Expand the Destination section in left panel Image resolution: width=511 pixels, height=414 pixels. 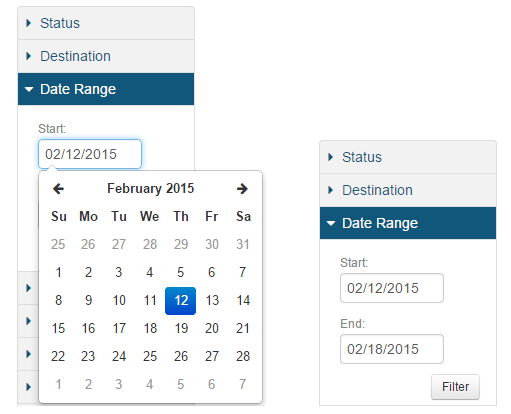click(x=106, y=56)
